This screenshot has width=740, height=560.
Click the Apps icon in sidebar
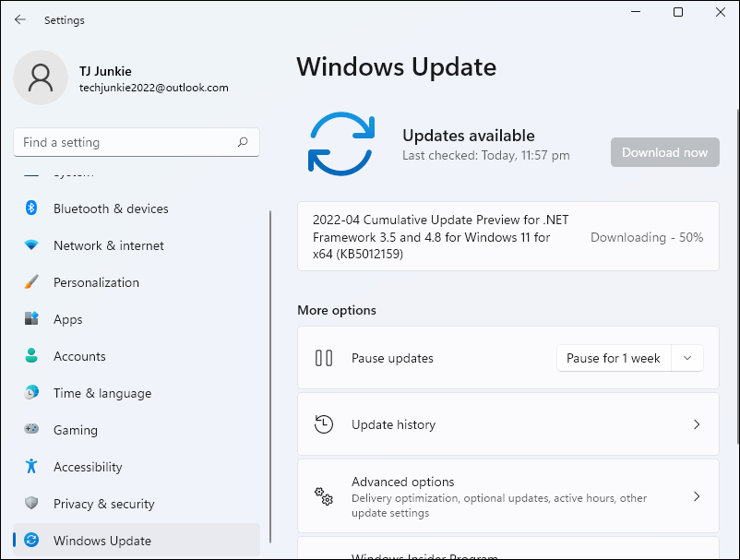pos(31,318)
